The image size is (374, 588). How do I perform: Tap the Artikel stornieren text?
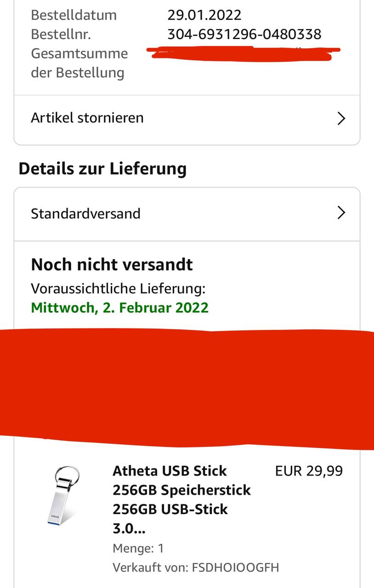tap(87, 118)
